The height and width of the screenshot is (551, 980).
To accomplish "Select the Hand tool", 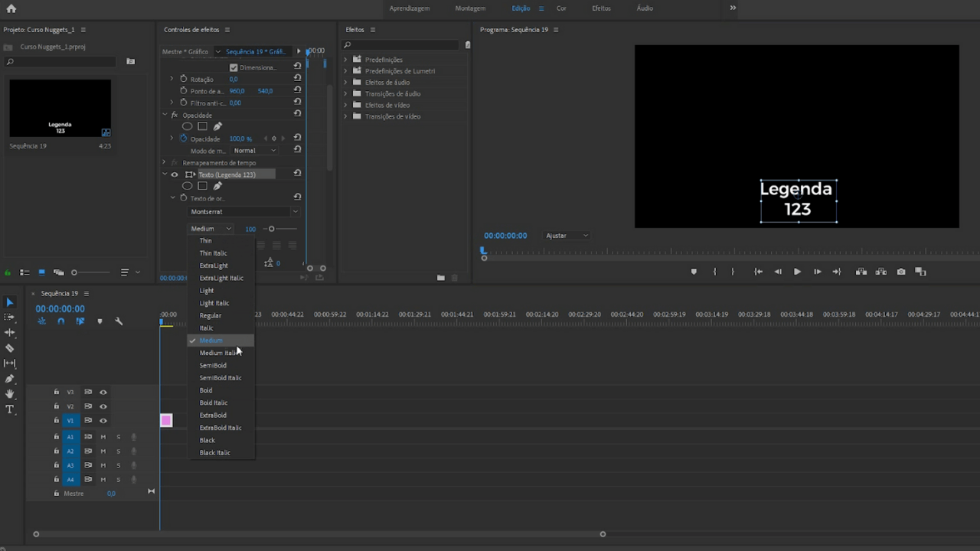I will click(10, 394).
